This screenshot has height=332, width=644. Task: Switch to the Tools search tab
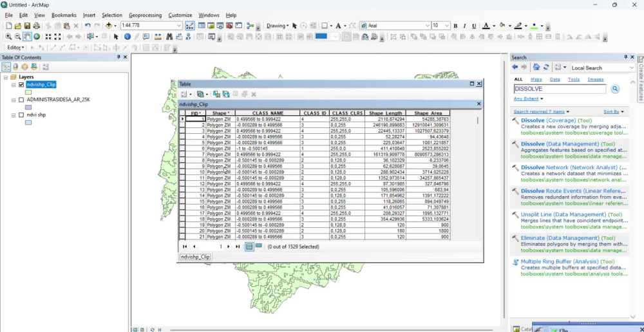pos(574,79)
